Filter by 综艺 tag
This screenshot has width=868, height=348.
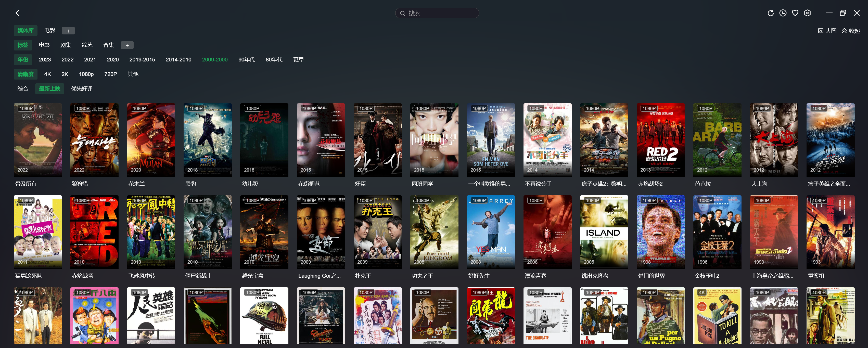click(x=87, y=45)
